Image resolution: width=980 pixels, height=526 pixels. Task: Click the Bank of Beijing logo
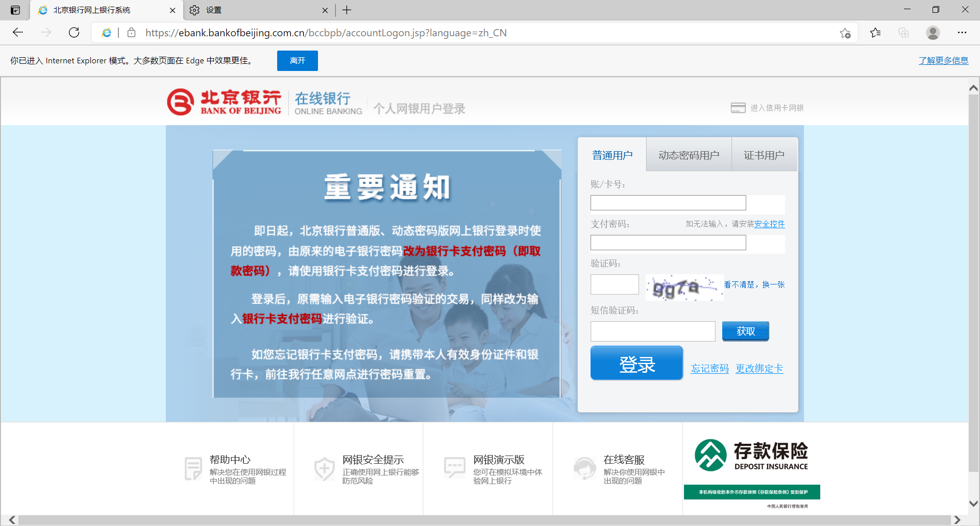224,102
